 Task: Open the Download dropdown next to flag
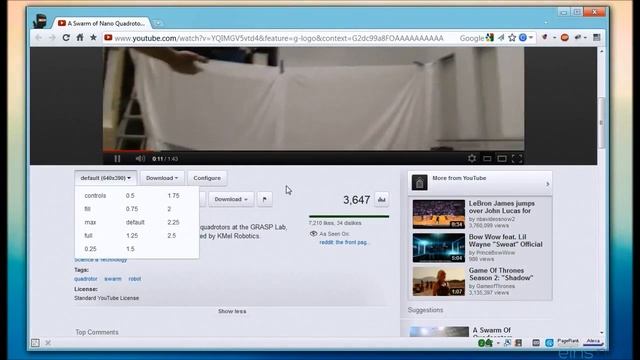231,199
